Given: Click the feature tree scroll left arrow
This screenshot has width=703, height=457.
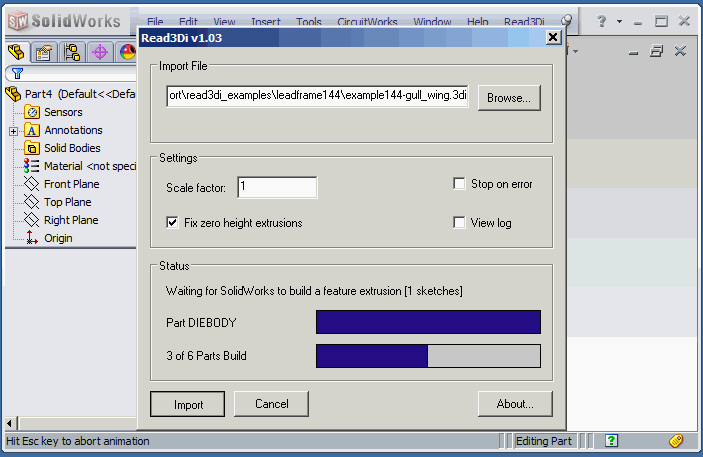Looking at the screenshot, I should [9, 423].
